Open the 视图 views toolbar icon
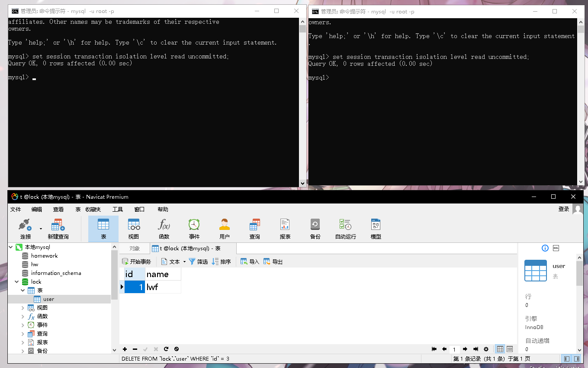The height and width of the screenshot is (368, 588). point(134,229)
